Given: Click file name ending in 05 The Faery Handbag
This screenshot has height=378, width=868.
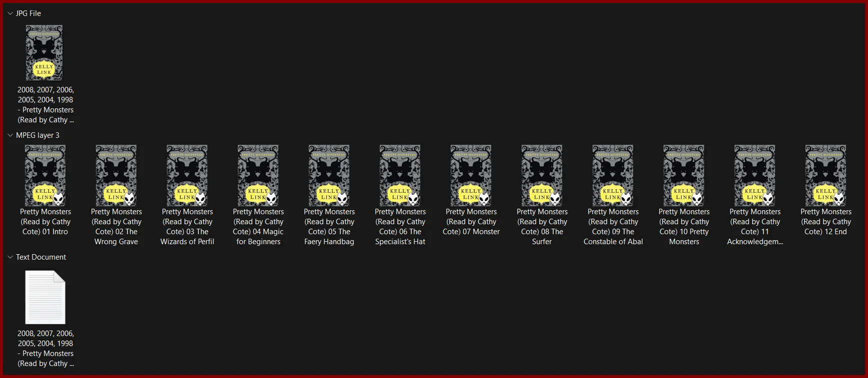Looking at the screenshot, I should [x=329, y=227].
